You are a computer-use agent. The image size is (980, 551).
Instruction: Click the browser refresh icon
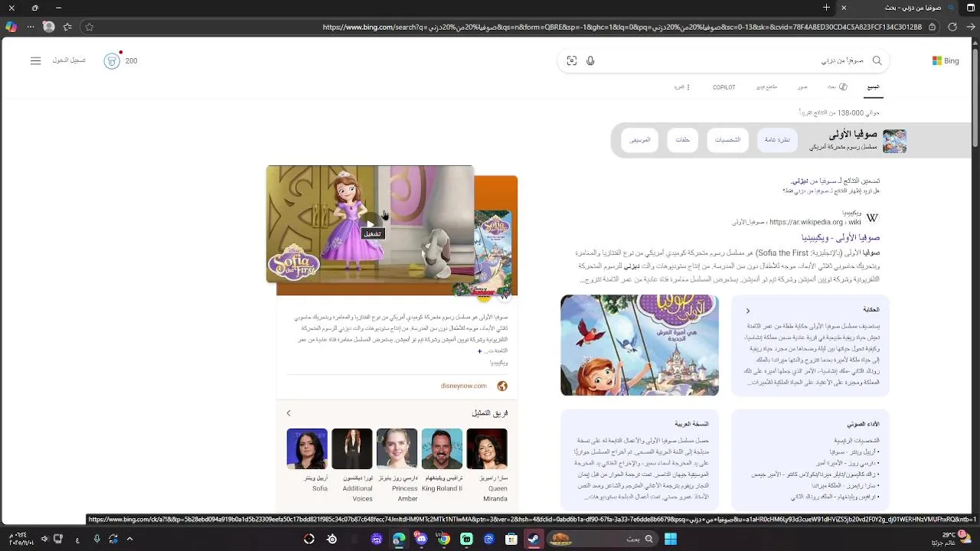tap(952, 27)
